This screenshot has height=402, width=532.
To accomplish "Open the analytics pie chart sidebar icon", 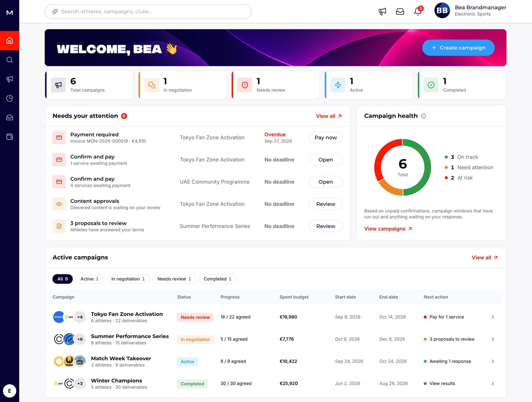I will coord(10,98).
